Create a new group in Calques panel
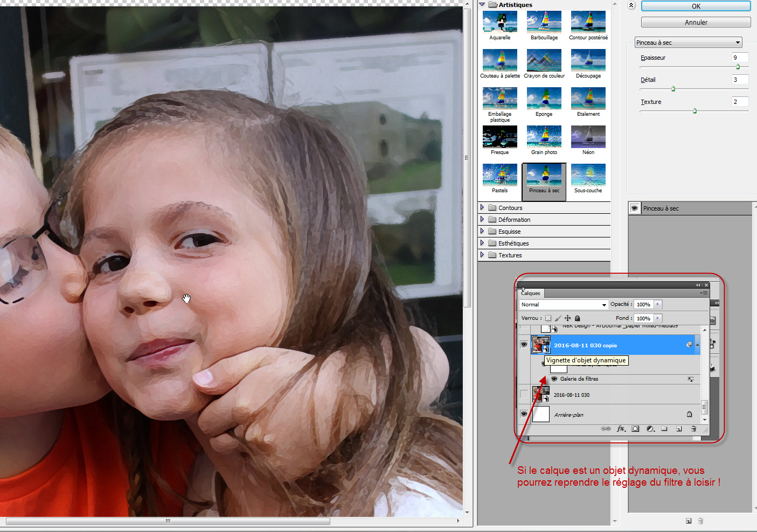Image resolution: width=757 pixels, height=532 pixels. [x=664, y=429]
